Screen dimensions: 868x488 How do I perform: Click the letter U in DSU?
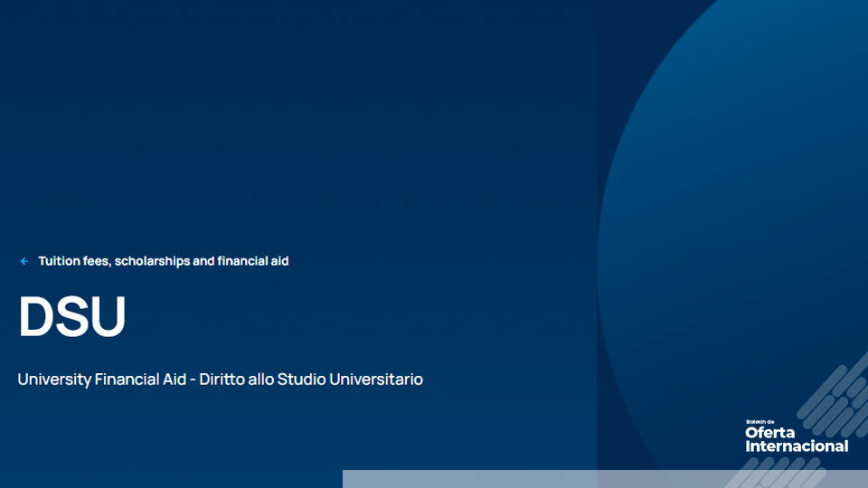click(x=108, y=317)
